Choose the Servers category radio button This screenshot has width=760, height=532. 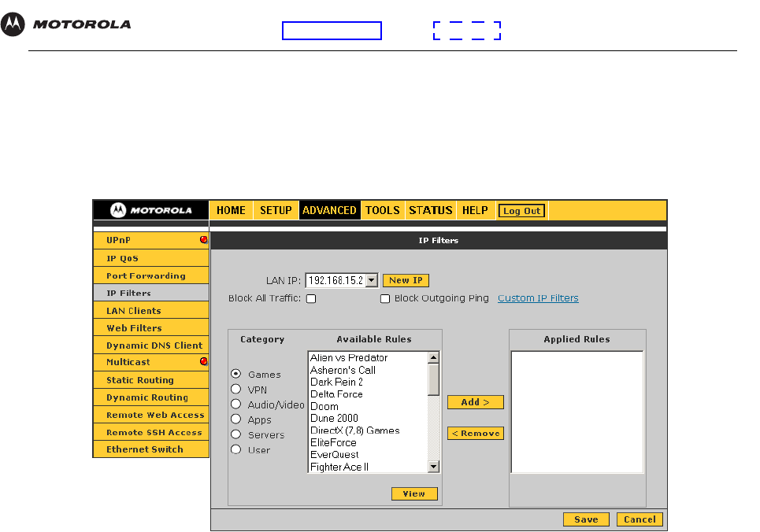[236, 434]
